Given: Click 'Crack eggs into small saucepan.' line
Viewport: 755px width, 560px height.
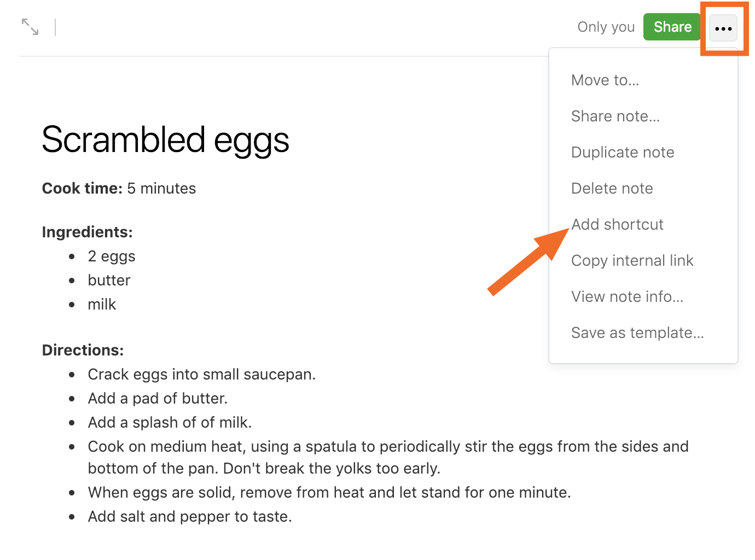Looking at the screenshot, I should coord(202,374).
